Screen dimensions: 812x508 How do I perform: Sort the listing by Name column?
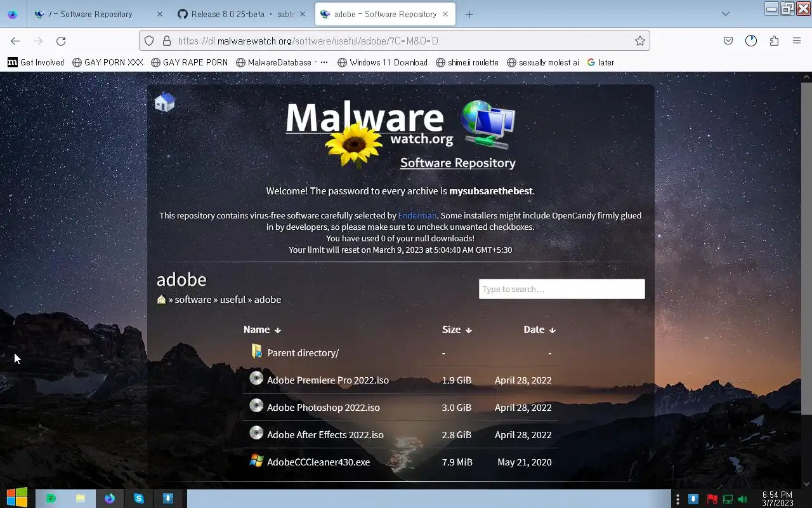(x=262, y=329)
